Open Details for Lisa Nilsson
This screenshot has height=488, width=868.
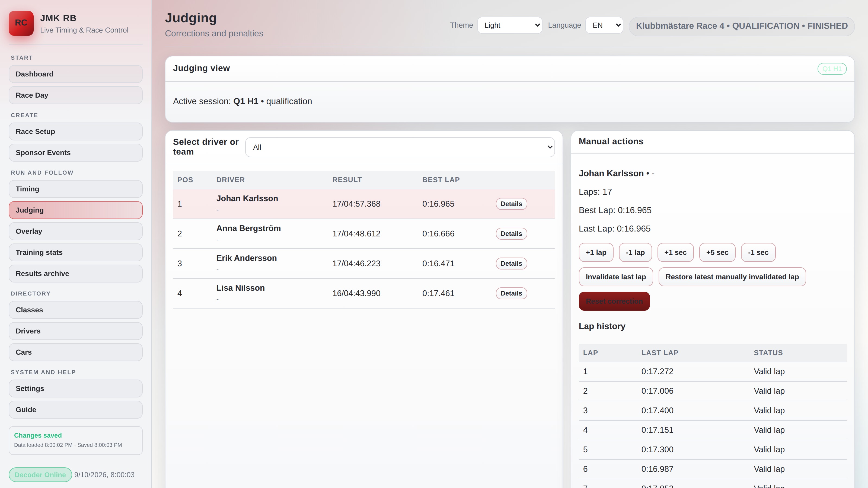click(511, 293)
